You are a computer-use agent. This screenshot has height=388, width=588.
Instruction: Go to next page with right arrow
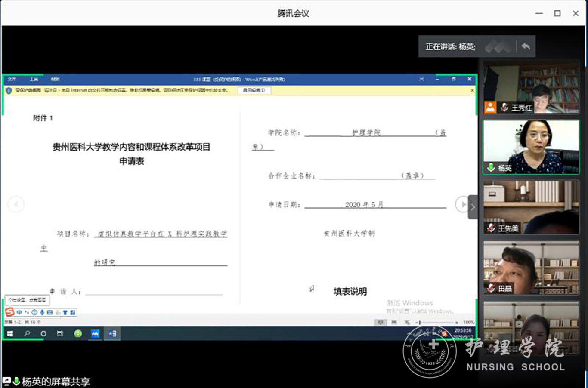(x=461, y=204)
